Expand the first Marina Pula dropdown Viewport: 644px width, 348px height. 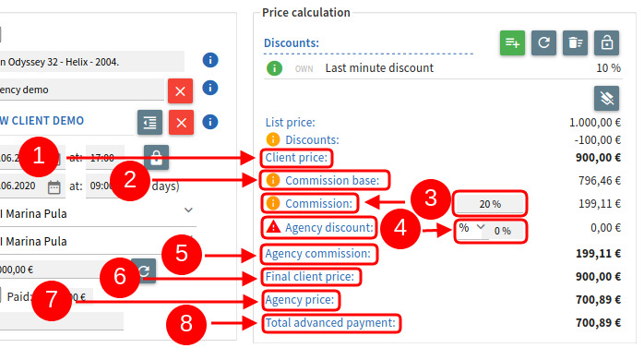(188, 210)
